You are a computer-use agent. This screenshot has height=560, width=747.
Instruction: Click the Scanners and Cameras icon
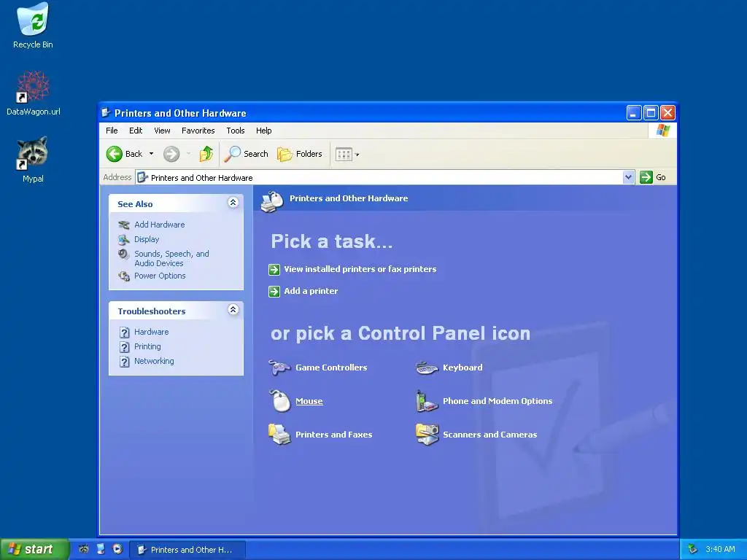(x=427, y=435)
